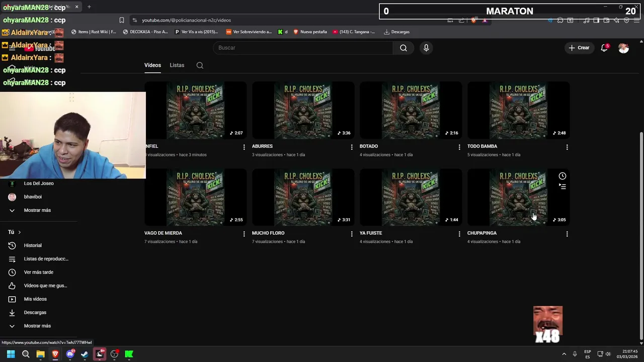The image size is (644, 362).
Task: Open Windows Start menu
Action: tap(11, 354)
